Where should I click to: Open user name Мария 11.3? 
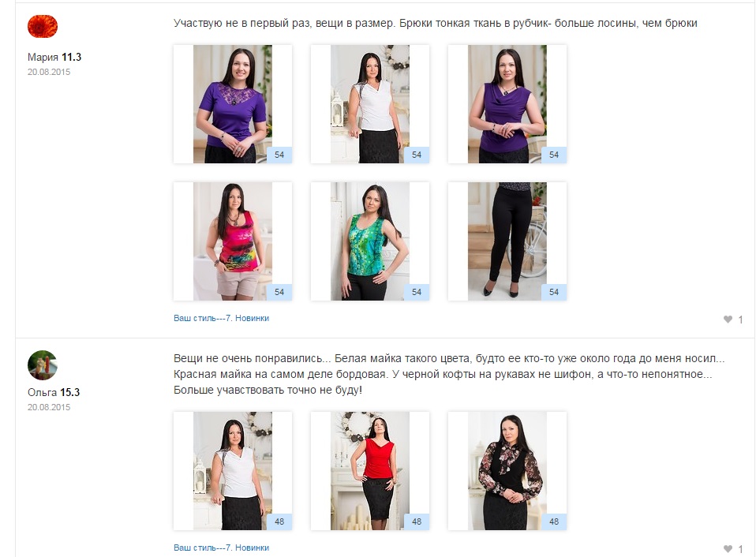click(x=54, y=57)
